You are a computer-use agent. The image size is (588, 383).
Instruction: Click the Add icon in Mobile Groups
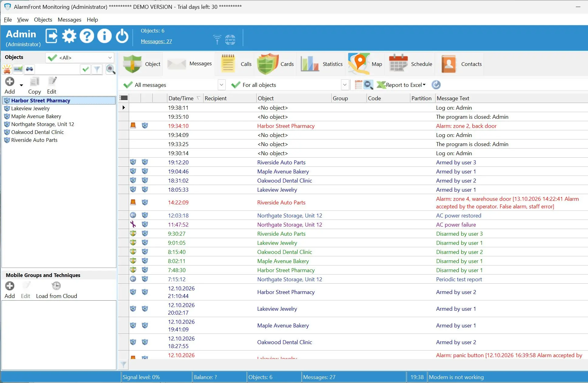point(10,286)
